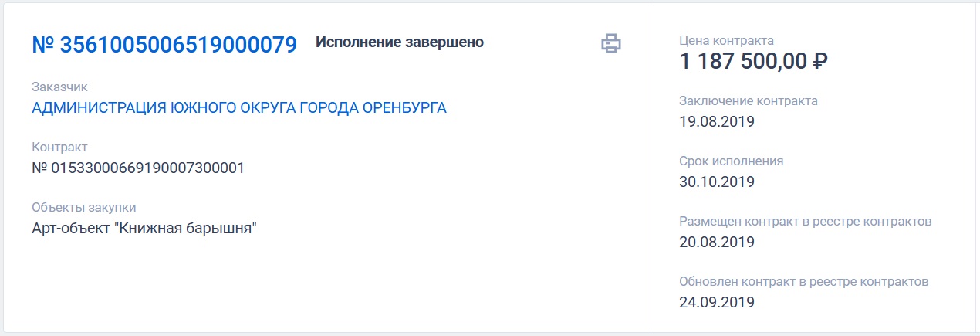Click the ruble currency symbol

click(819, 62)
